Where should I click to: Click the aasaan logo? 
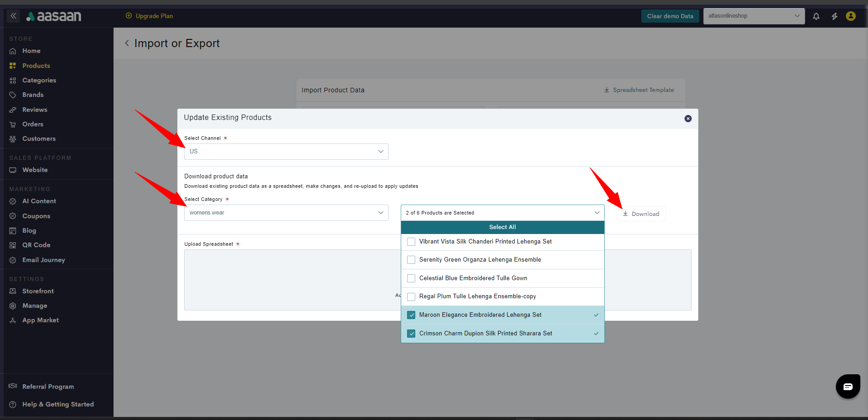point(54,16)
